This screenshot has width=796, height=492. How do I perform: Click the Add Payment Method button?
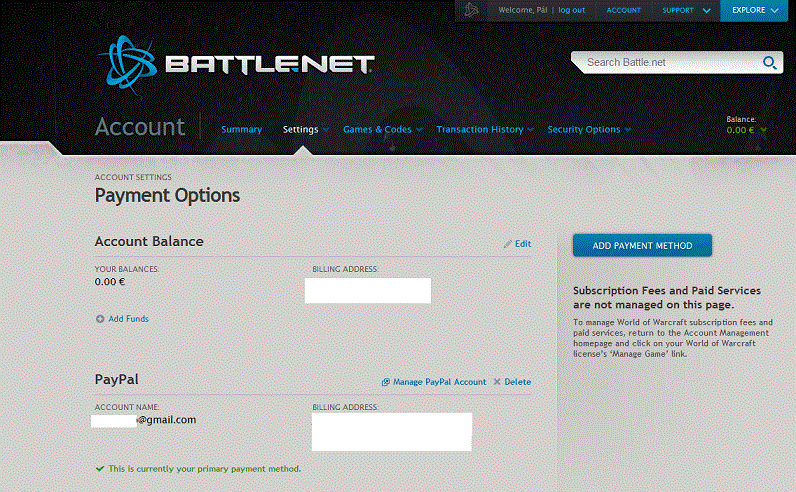pos(642,245)
